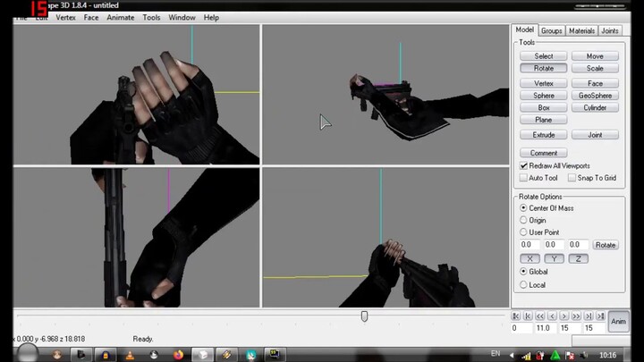The height and width of the screenshot is (362, 644).
Task: Step forward one frame (>)
Action: click(x=564, y=316)
